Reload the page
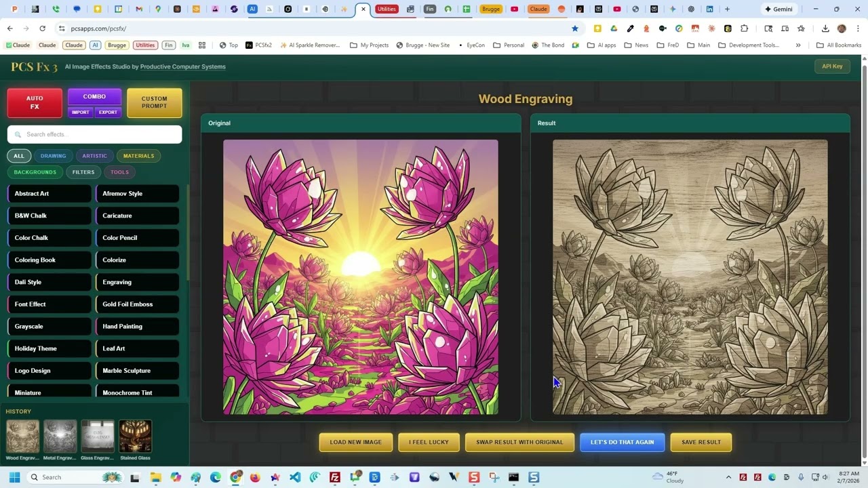This screenshot has height=488, width=868. [x=42, y=28]
